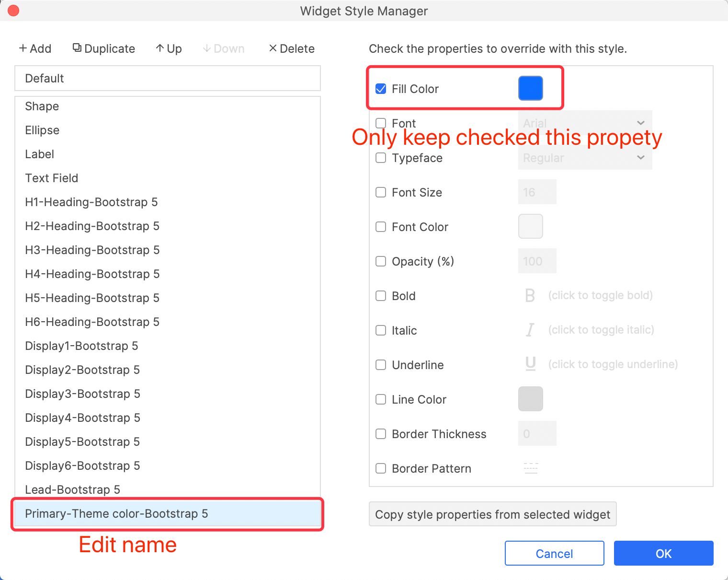Duplicate the selected widget style

pos(104,48)
